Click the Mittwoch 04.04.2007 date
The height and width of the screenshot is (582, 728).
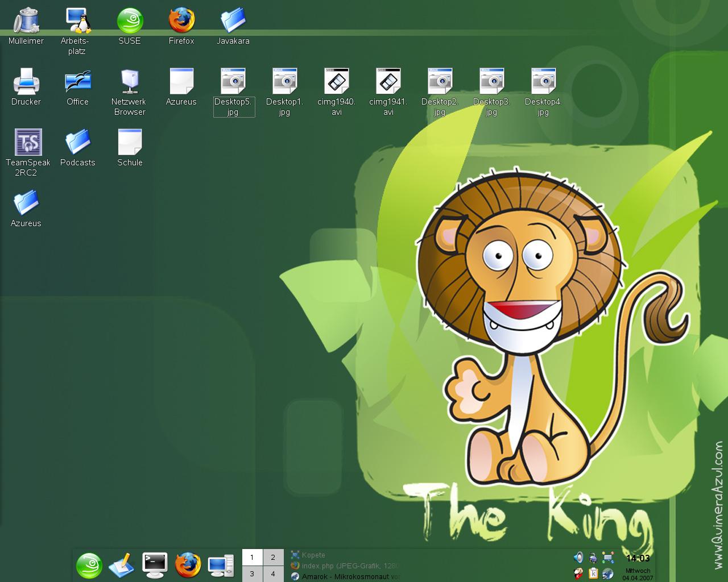point(638,574)
